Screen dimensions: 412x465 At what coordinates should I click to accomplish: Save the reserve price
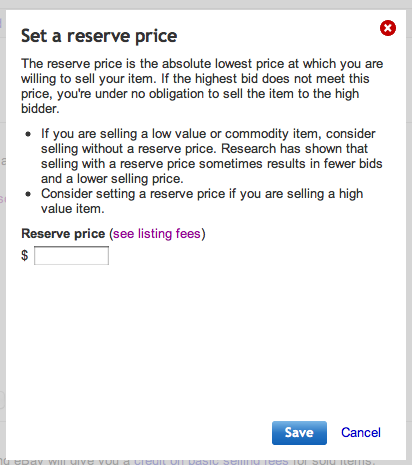tap(299, 433)
